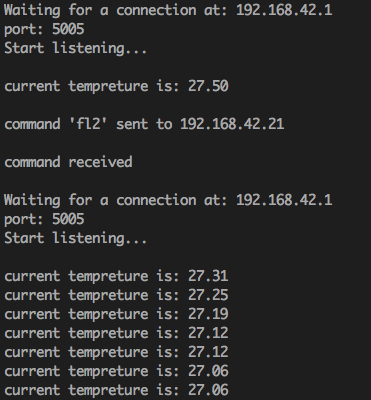This screenshot has height=400, width=371.
Task: Click IP address 192.168.42.1 in the top line
Action: pos(284,10)
